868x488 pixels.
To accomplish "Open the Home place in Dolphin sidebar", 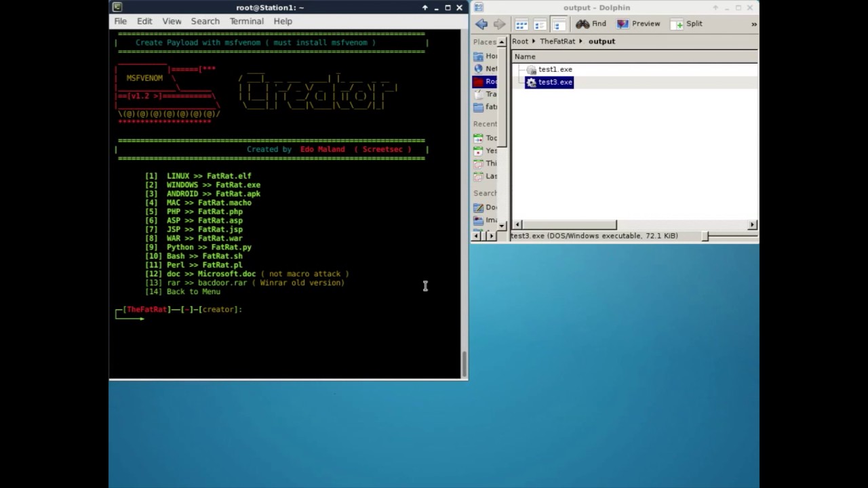I will (486, 56).
